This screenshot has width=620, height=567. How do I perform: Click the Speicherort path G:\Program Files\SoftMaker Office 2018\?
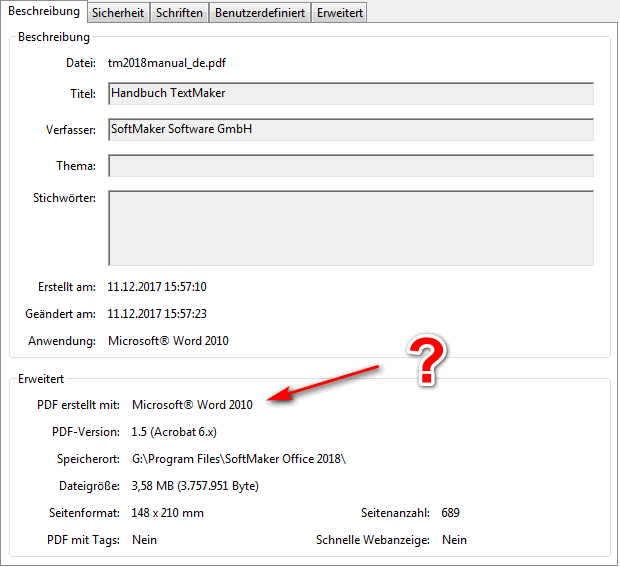pos(239,459)
